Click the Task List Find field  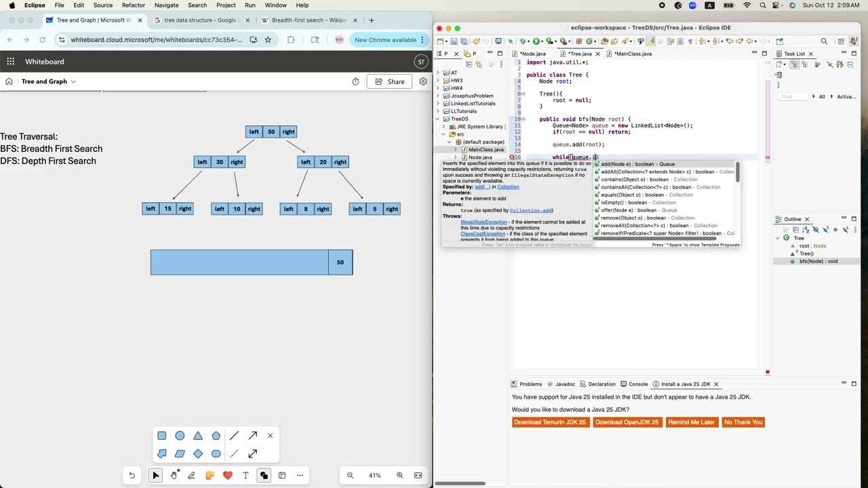point(793,96)
